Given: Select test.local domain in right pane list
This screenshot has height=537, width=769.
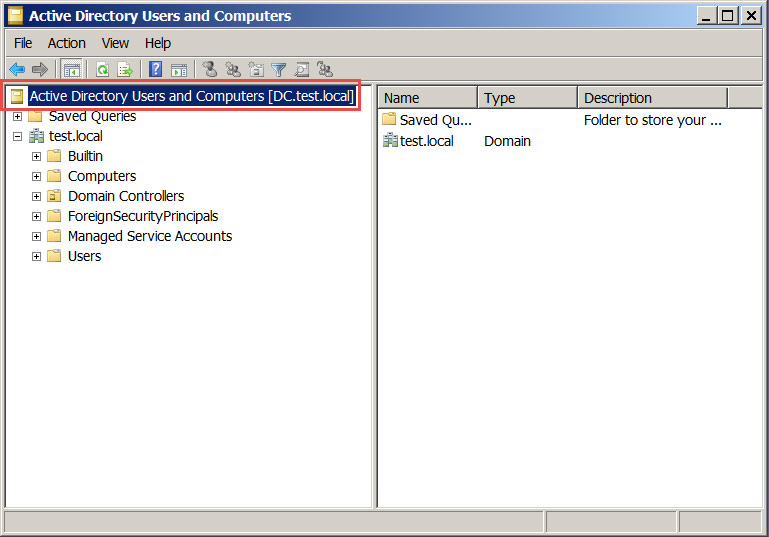Looking at the screenshot, I should (x=426, y=141).
